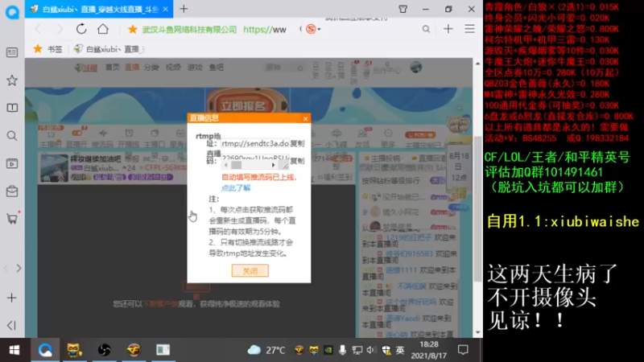Click page scrollbar down arrow
Viewport: 644px width, 362px height.
tap(477, 332)
